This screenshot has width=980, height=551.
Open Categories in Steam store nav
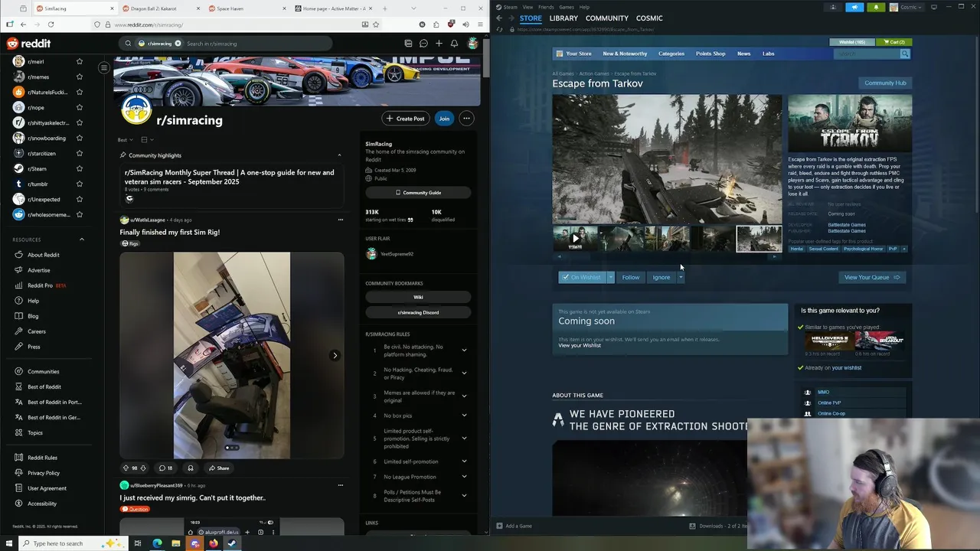point(671,54)
